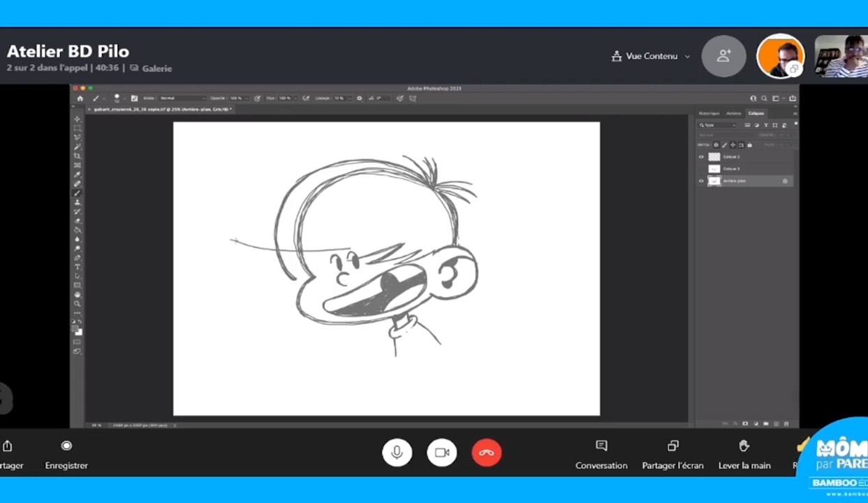Hide the Calque 2 layer
The height and width of the screenshot is (503, 868).
701,156
